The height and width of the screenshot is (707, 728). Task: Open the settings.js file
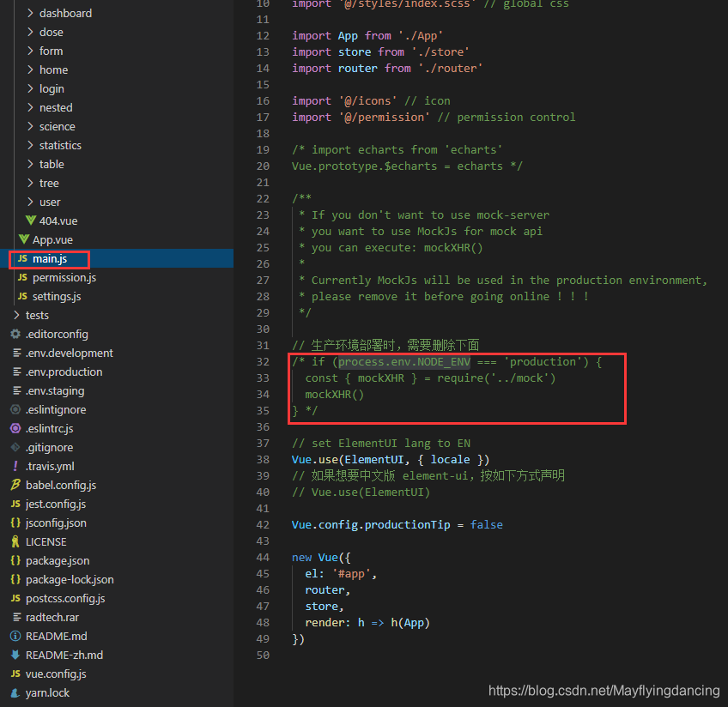click(x=57, y=296)
